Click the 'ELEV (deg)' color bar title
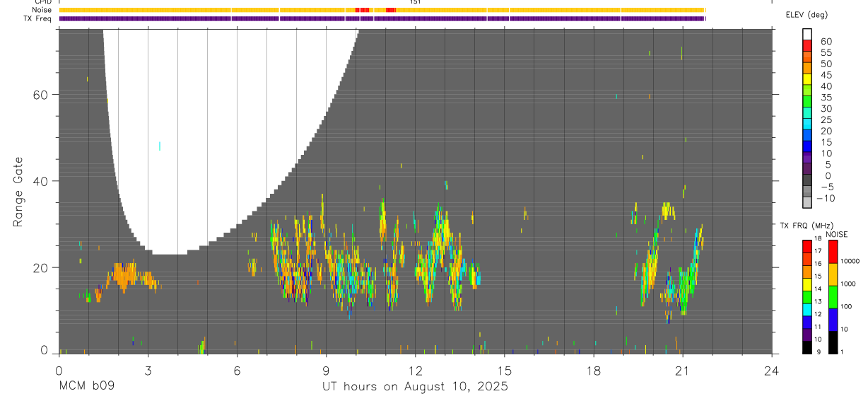The height and width of the screenshot is (401, 868). (806, 15)
